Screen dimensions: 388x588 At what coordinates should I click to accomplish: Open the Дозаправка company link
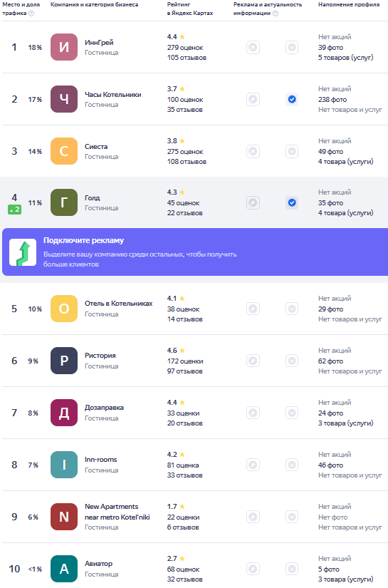[104, 408]
